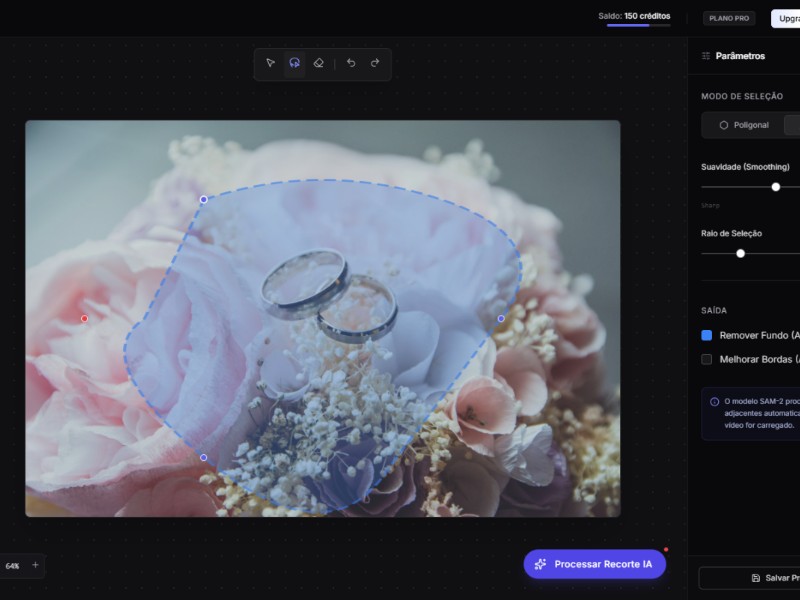Viewport: 800px width, 600px height.
Task: Click the Parâmetros panel icon
Action: click(706, 56)
